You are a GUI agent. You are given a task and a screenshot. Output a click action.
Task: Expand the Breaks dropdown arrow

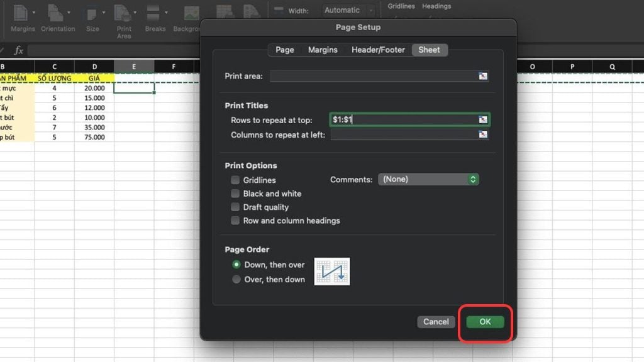(x=166, y=13)
